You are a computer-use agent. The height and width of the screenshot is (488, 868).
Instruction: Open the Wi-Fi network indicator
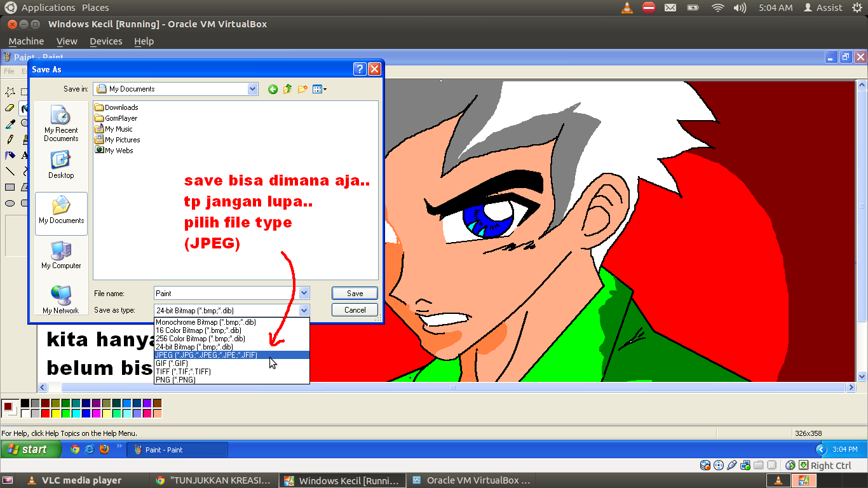point(718,8)
